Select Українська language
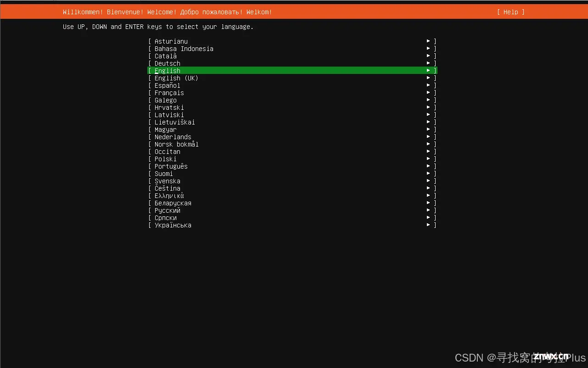Viewport: 588px width, 368px height. [292, 225]
